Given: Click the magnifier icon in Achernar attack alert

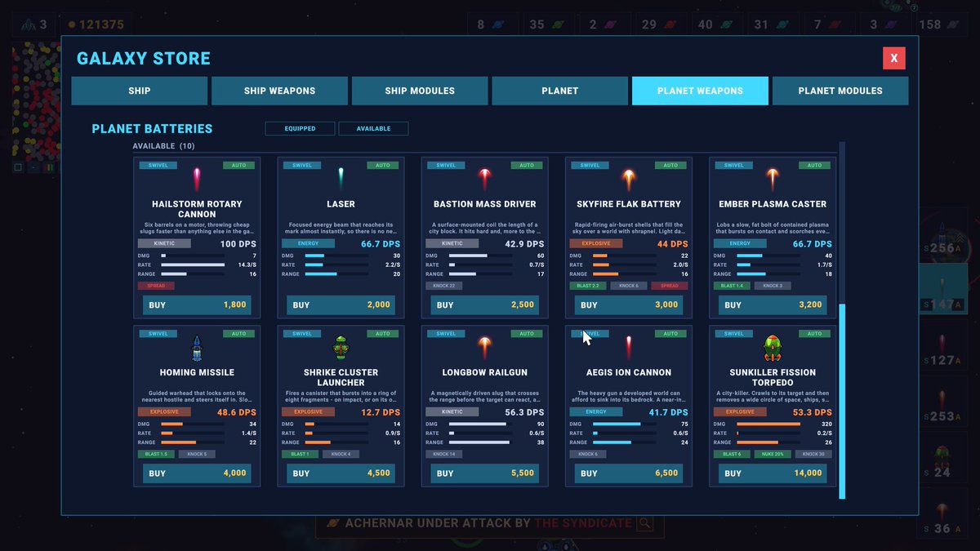Looking at the screenshot, I should coord(644,522).
